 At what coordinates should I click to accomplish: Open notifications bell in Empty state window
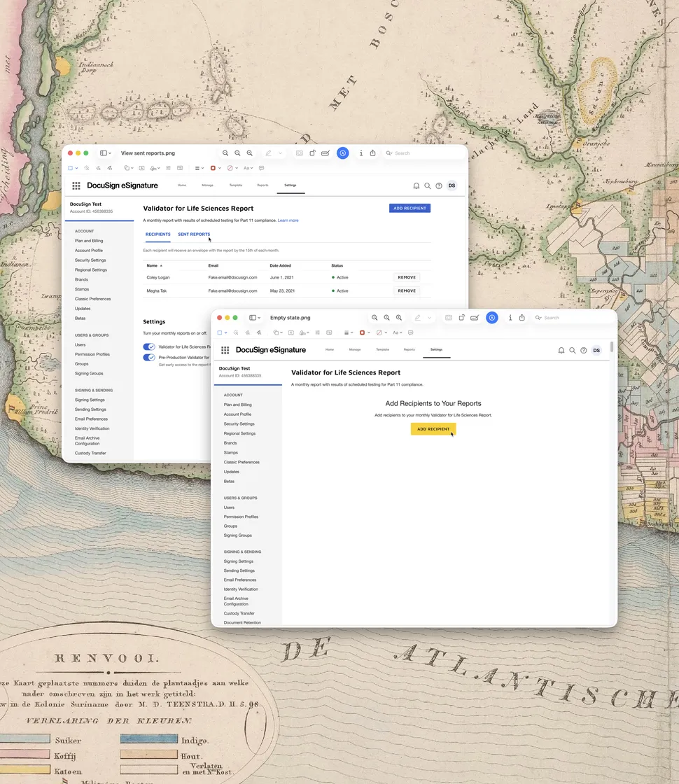[561, 350]
